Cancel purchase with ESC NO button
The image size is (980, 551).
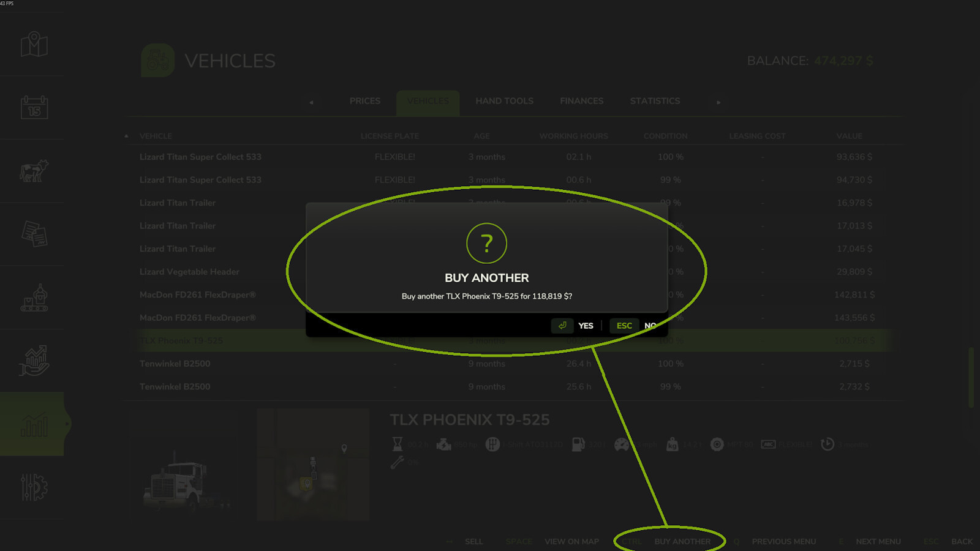(x=633, y=326)
